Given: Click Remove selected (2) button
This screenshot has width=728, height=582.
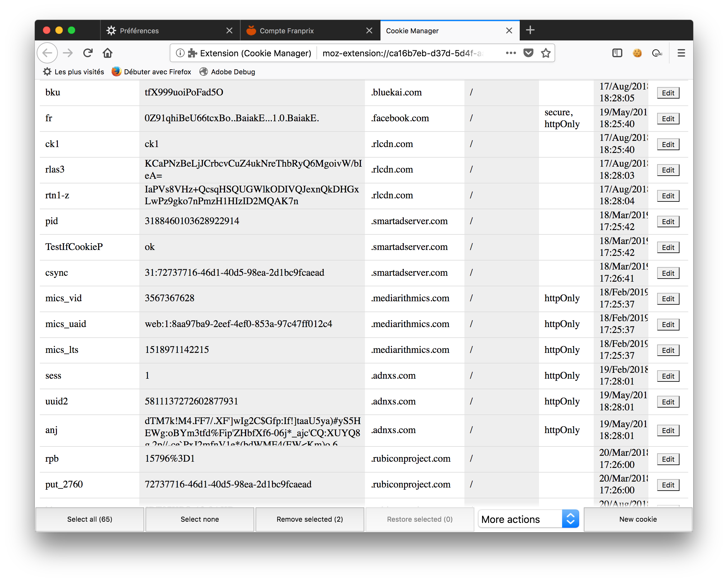Looking at the screenshot, I should (310, 519).
